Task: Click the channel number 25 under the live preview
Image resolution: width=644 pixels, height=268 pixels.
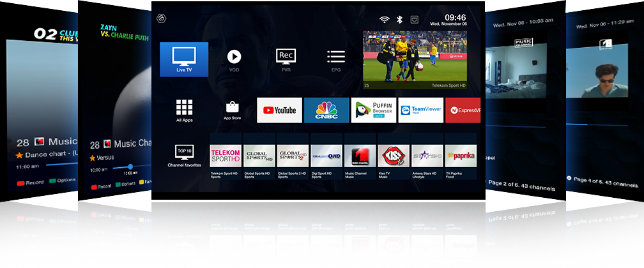Action: pyautogui.click(x=367, y=86)
